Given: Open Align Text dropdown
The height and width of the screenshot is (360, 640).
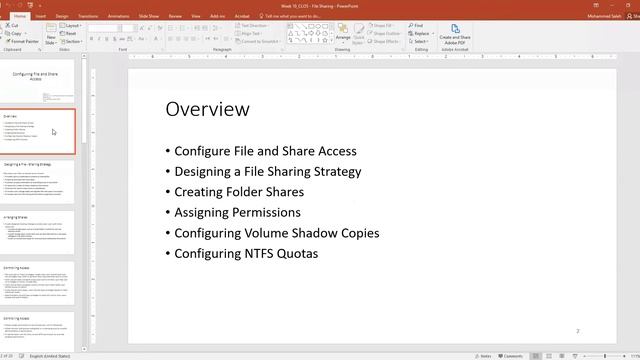Looking at the screenshot, I should 249,33.
